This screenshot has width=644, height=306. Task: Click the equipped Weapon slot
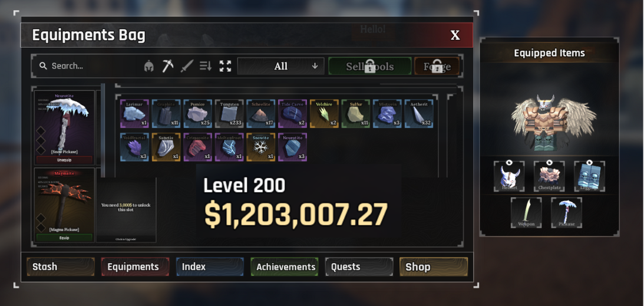coord(526,212)
